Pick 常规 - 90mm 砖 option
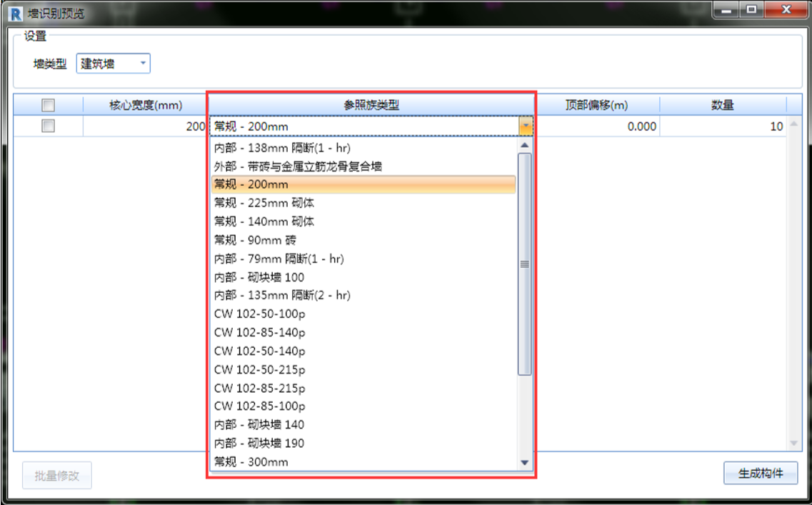This screenshot has width=812, height=505. (364, 240)
